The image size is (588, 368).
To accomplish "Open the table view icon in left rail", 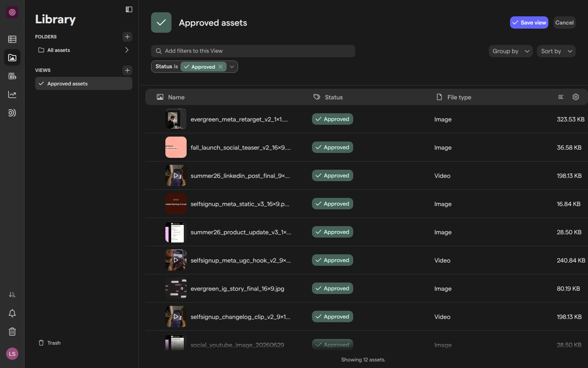I will (12, 39).
